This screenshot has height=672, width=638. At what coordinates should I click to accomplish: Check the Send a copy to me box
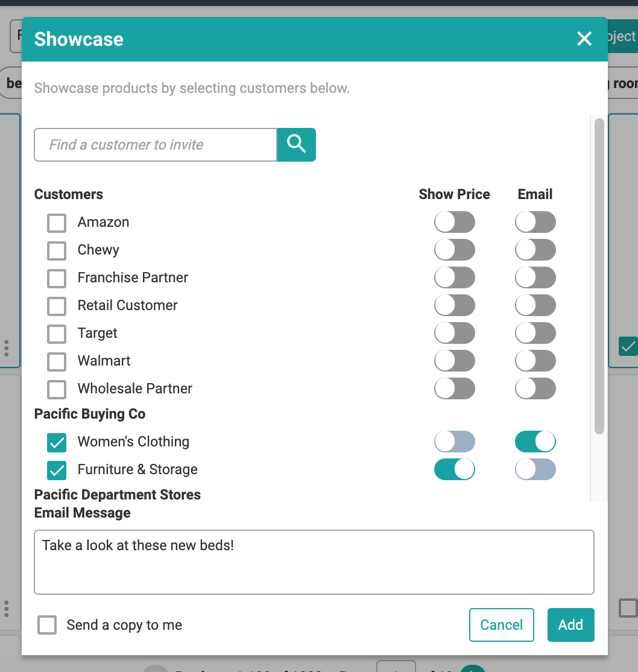pyautogui.click(x=48, y=625)
